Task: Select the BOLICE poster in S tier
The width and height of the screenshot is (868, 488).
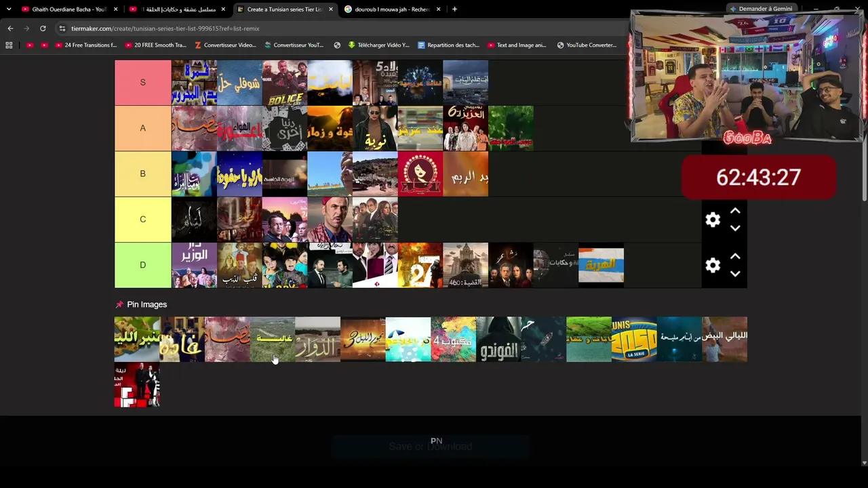Action: [285, 83]
